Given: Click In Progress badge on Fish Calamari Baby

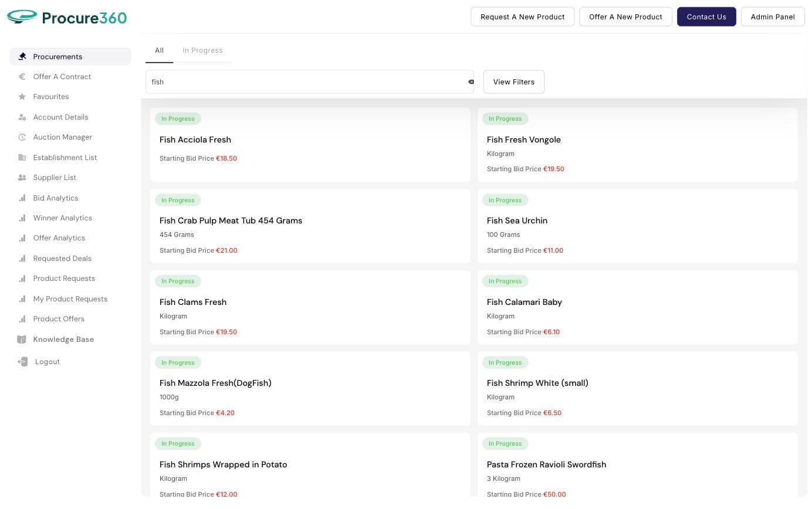Looking at the screenshot, I should point(505,281).
